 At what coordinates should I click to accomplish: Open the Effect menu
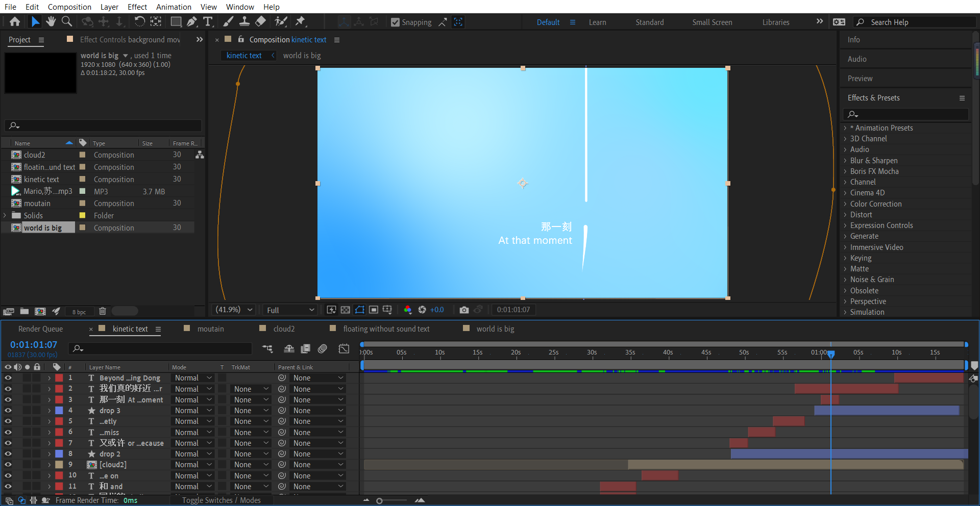coord(137,7)
